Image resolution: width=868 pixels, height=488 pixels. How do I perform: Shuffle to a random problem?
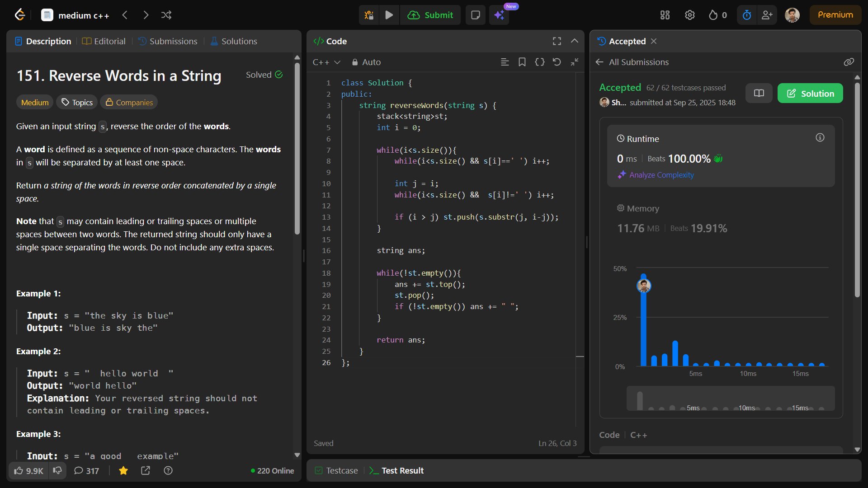pyautogui.click(x=166, y=15)
